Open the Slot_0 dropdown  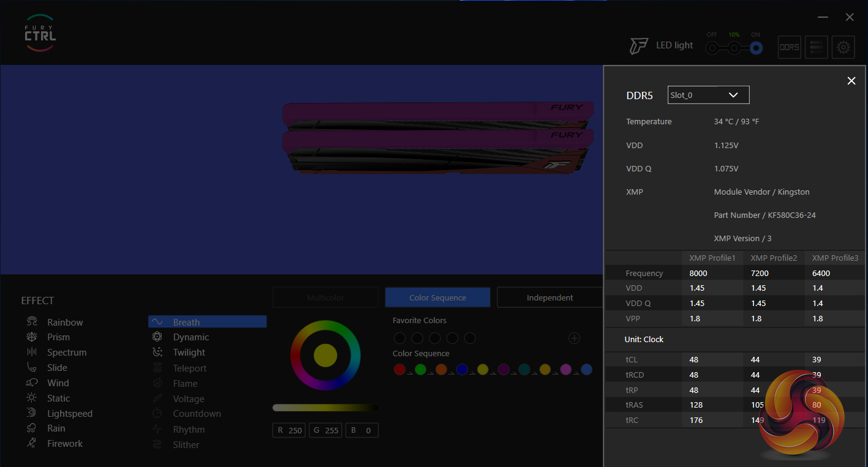click(x=708, y=95)
